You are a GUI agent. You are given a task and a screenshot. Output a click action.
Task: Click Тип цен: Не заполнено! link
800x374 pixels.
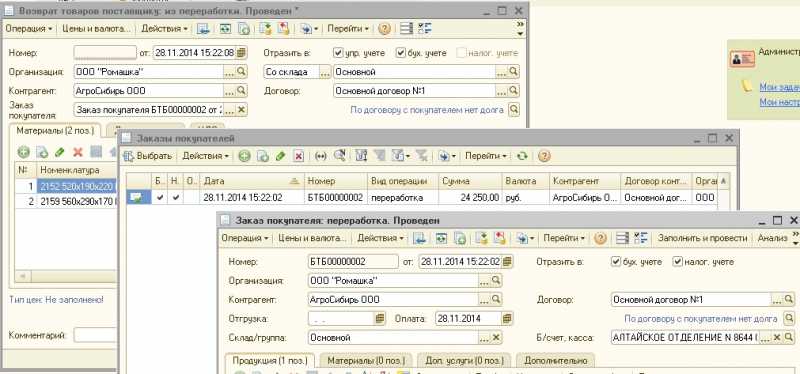(x=56, y=300)
